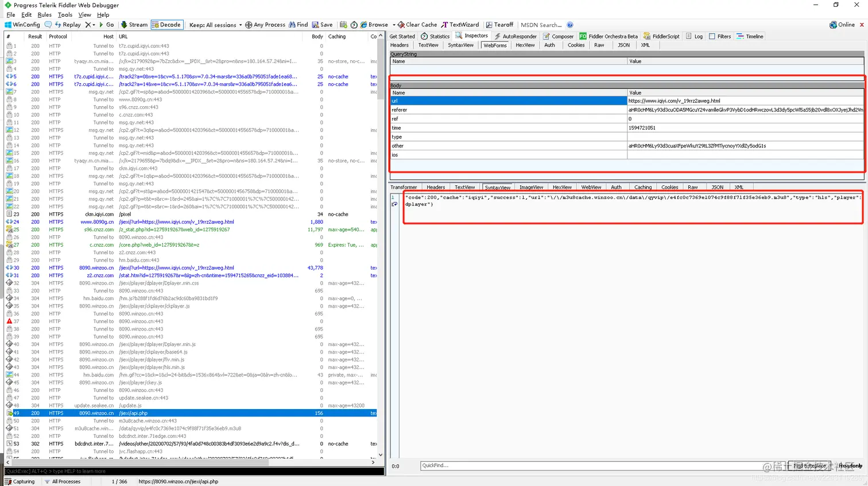Select the 'referer' row in Body grid
This screenshot has height=486, width=868.
click(x=627, y=110)
